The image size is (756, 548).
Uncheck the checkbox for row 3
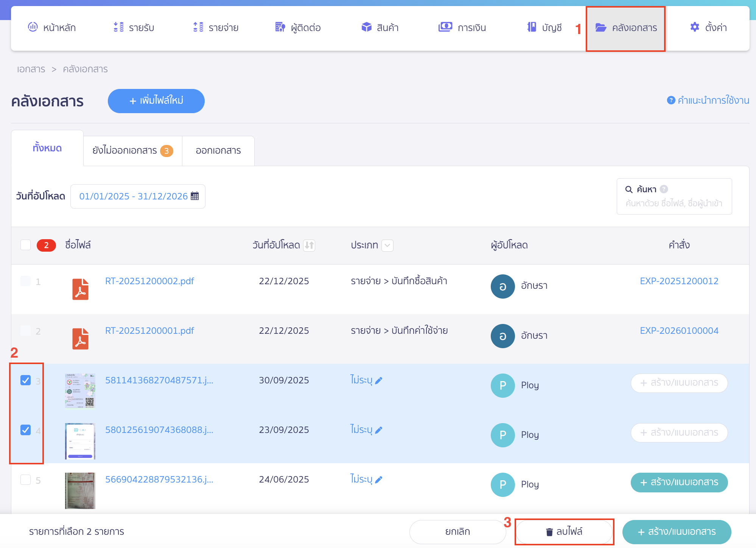25,380
